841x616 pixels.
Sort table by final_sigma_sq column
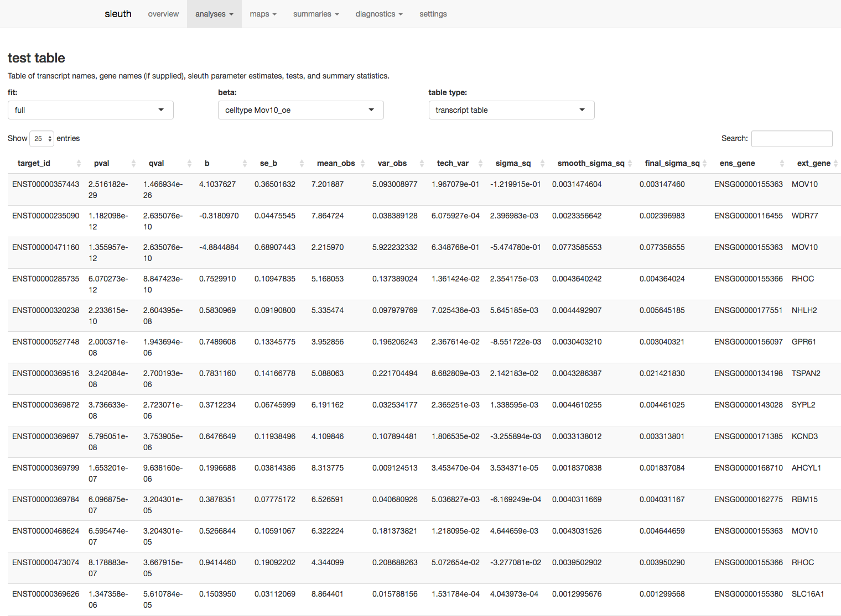(x=672, y=163)
